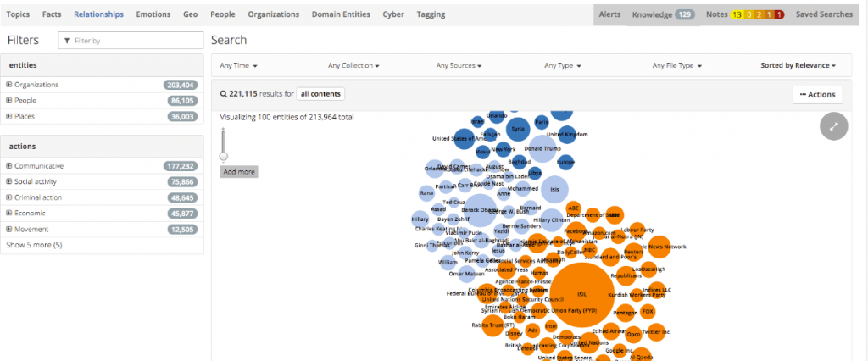
Task: Switch to the Cyber tab
Action: point(393,14)
